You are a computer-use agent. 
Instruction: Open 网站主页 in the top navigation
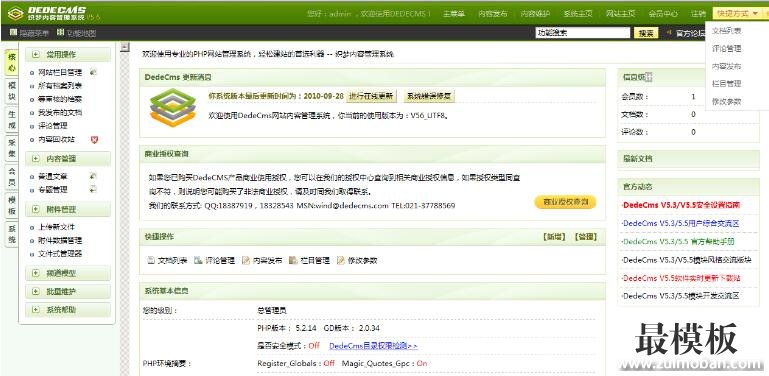[x=620, y=14]
